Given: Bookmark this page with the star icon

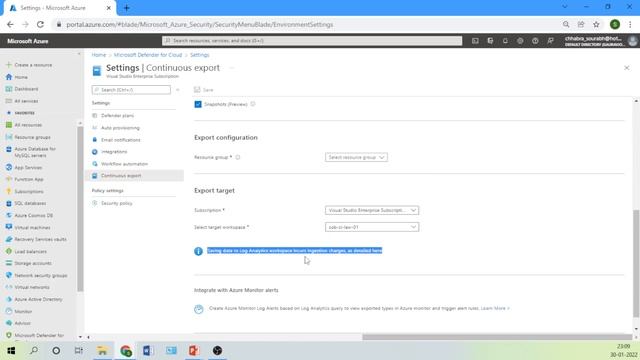Looking at the screenshot, I should coord(596,24).
